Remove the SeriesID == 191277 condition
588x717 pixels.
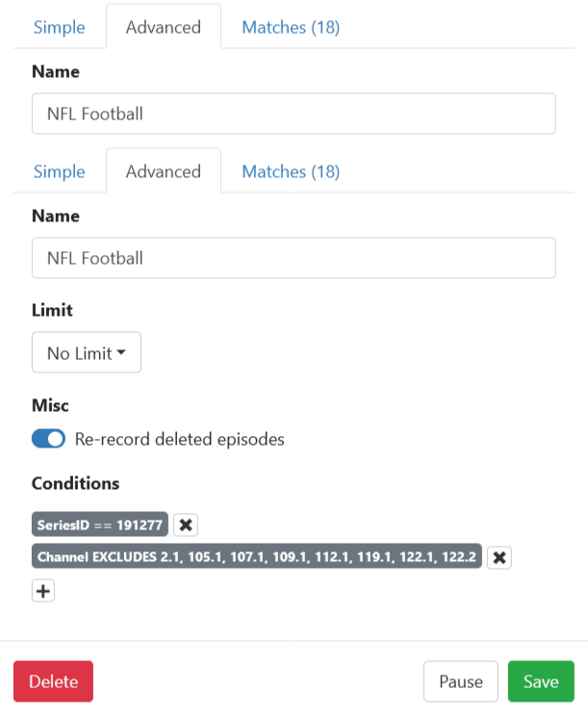coord(186,525)
